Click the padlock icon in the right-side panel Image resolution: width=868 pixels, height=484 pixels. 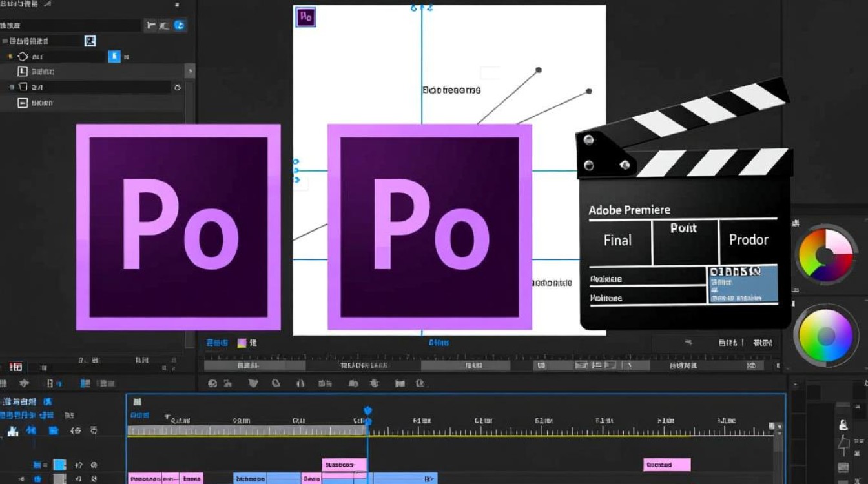coord(843,425)
